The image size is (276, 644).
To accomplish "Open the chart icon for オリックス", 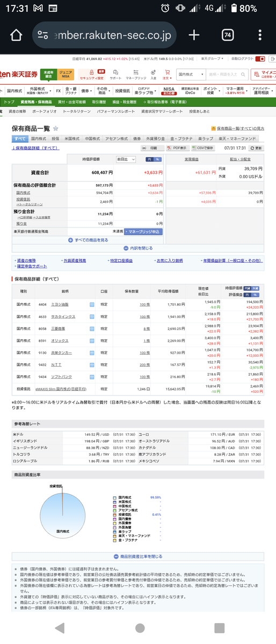I will (92, 341).
